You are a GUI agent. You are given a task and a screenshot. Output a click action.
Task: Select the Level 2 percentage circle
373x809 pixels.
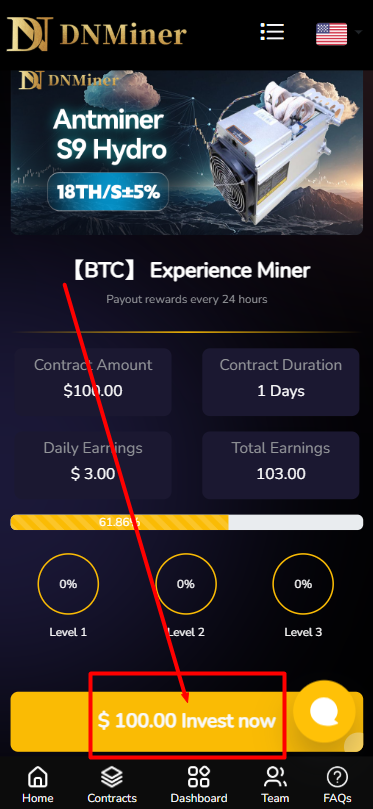click(186, 584)
